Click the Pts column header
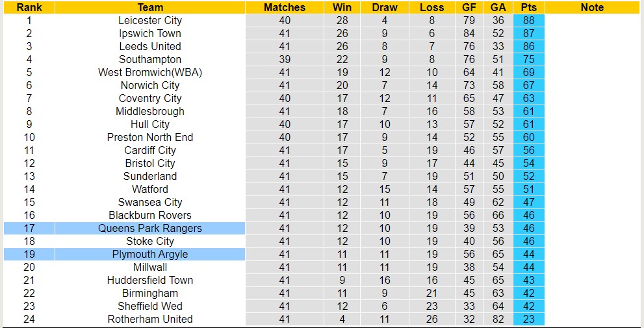The width and height of the screenshot is (644, 328). click(x=528, y=8)
